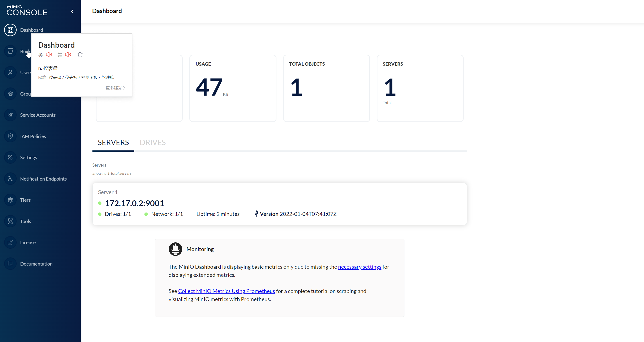Click the Users sidebar icon

pos(10,72)
